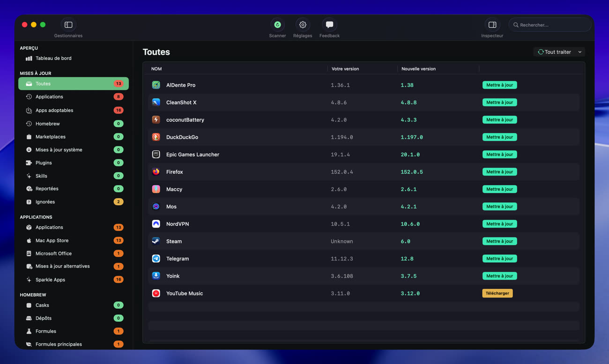Click the Firefox app icon
The width and height of the screenshot is (609, 364).
pos(156,172)
